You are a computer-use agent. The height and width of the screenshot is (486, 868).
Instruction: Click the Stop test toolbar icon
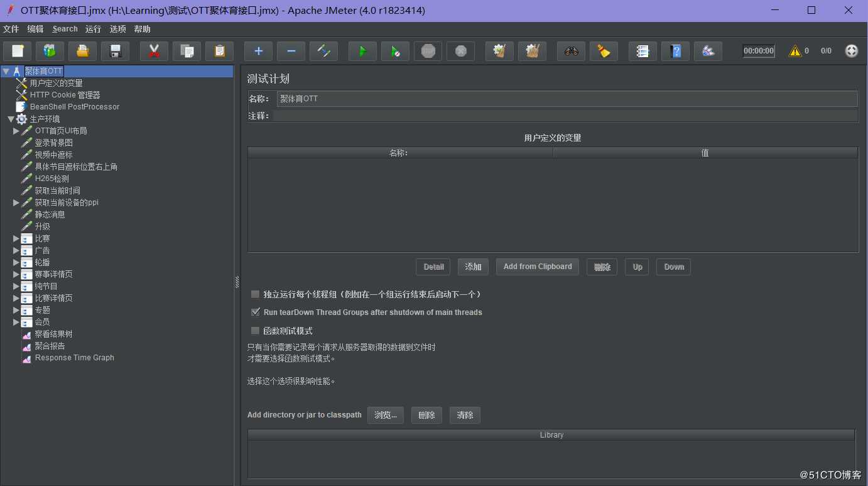coord(428,52)
